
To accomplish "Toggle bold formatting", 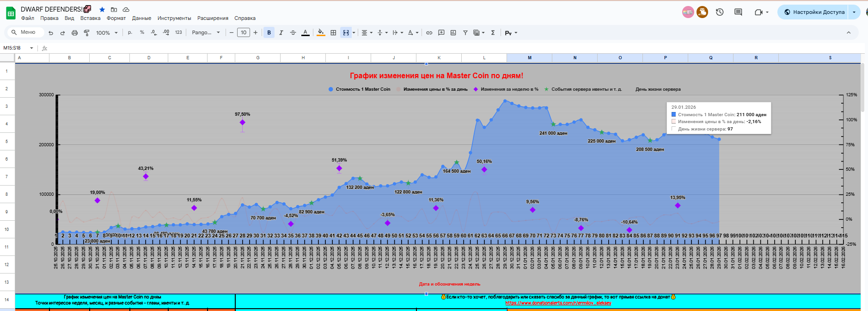I will click(x=269, y=33).
